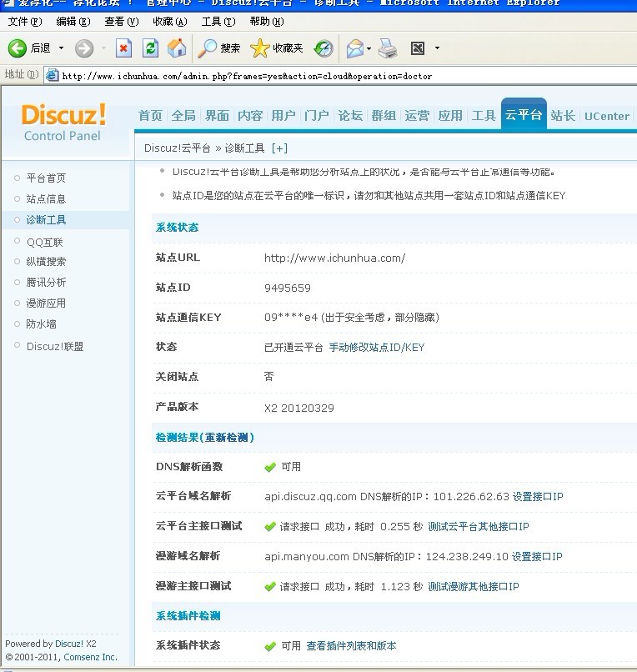Open 诊断工具 in the sidebar
The height and width of the screenshot is (672, 637).
click(x=46, y=220)
